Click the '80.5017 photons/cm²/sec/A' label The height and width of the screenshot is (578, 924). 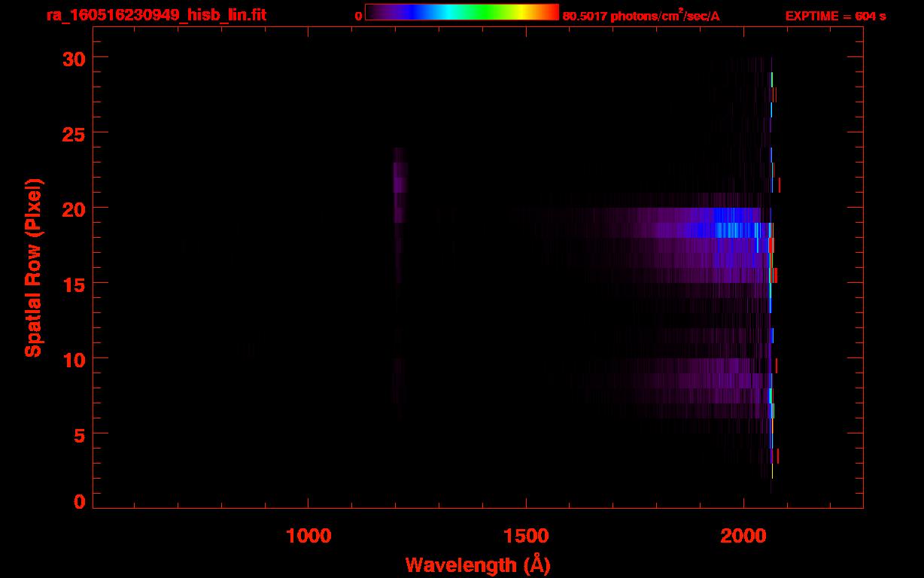640,16
